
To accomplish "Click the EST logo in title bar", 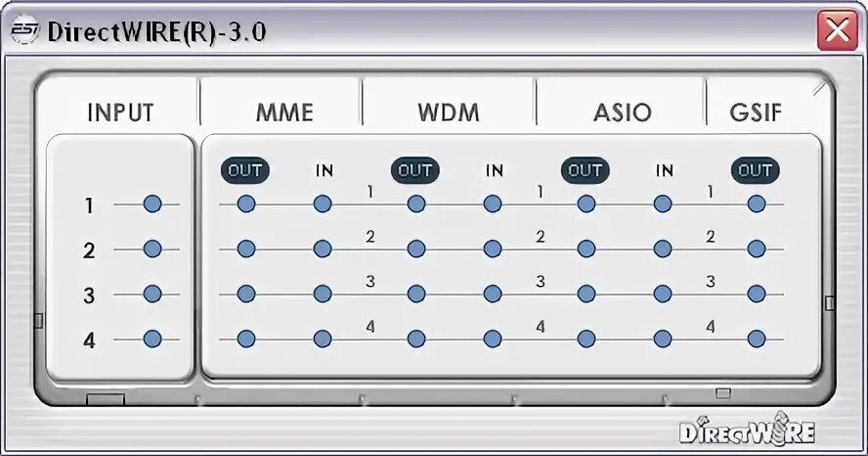I will click(x=25, y=31).
